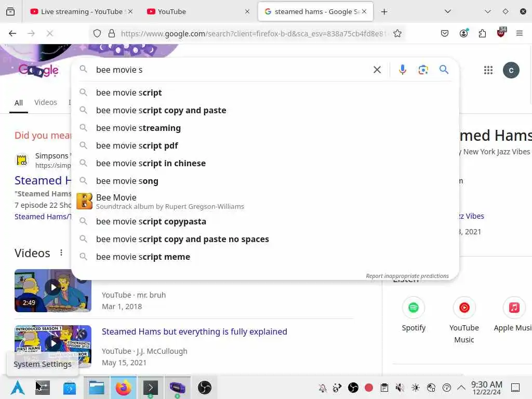Open the Discover software store taskbar icon

pos(70,388)
